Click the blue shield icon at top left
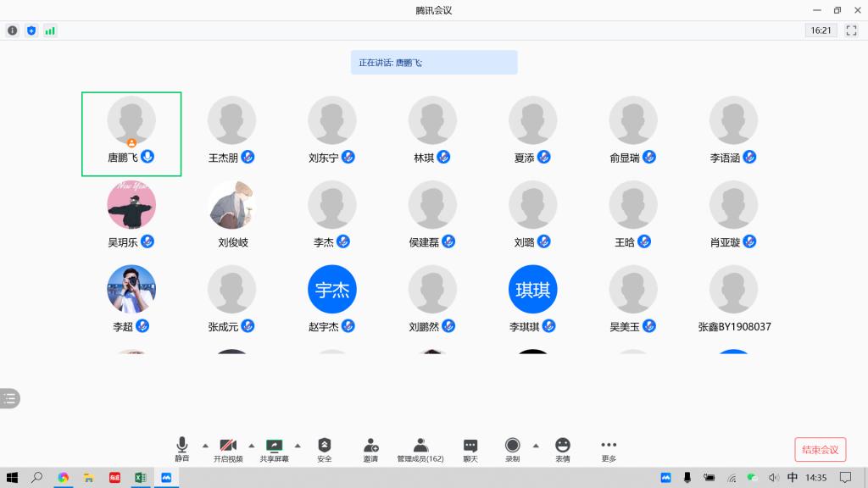The width and height of the screenshot is (868, 488). [x=31, y=30]
